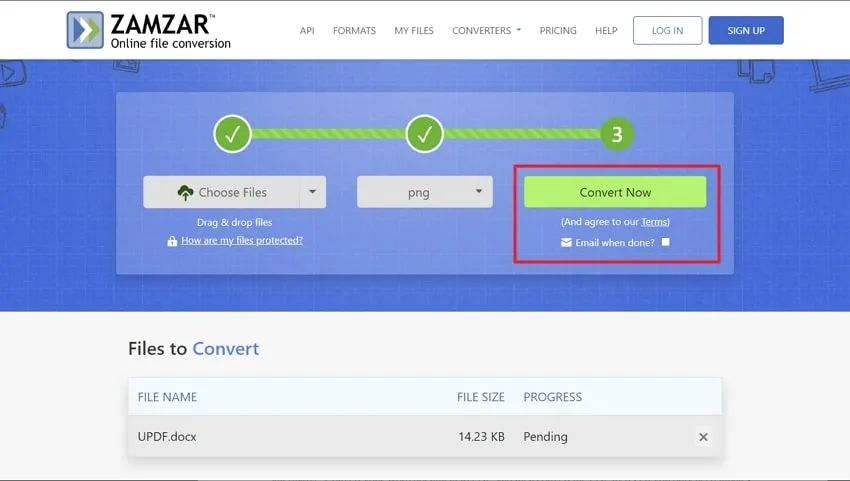The height and width of the screenshot is (481, 850).
Task: Click the step two checkmark circle
Action: pos(424,134)
